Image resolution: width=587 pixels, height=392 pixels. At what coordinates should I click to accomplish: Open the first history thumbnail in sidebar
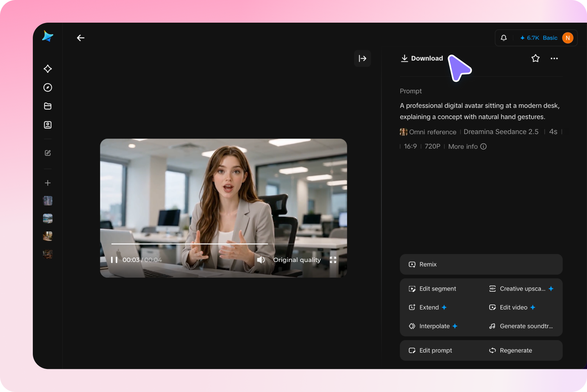(x=48, y=201)
